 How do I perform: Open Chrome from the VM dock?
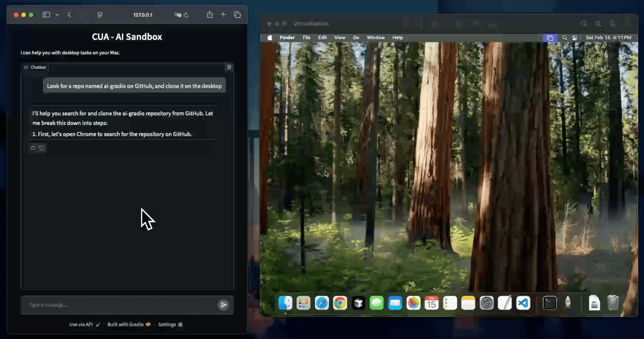340,303
